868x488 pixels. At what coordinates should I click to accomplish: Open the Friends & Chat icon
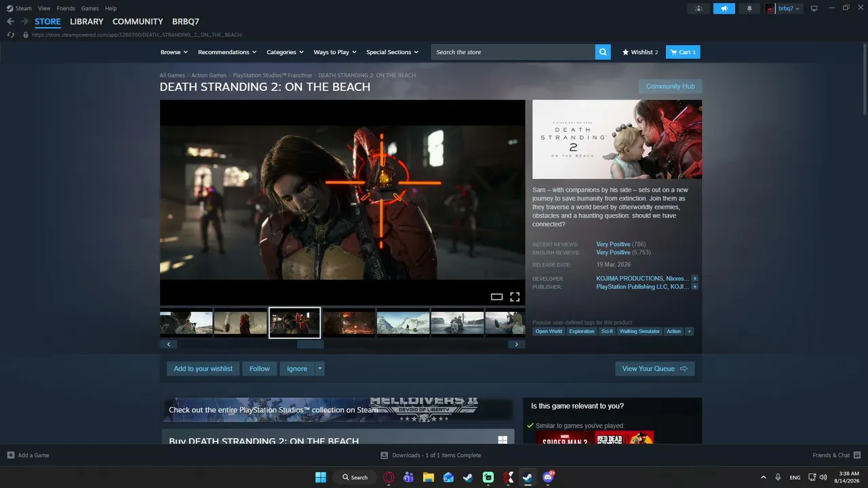tap(857, 455)
